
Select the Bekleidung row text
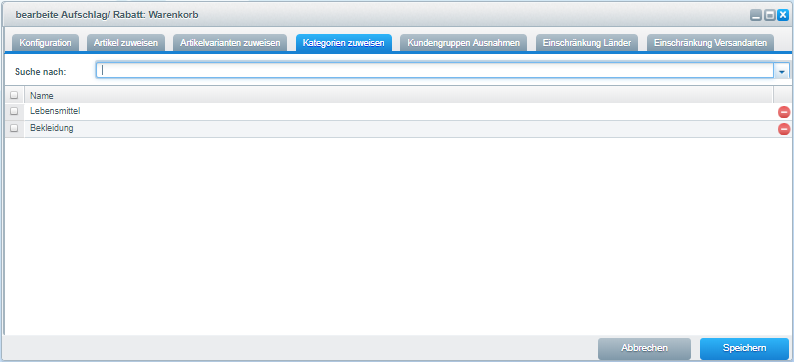pos(52,128)
